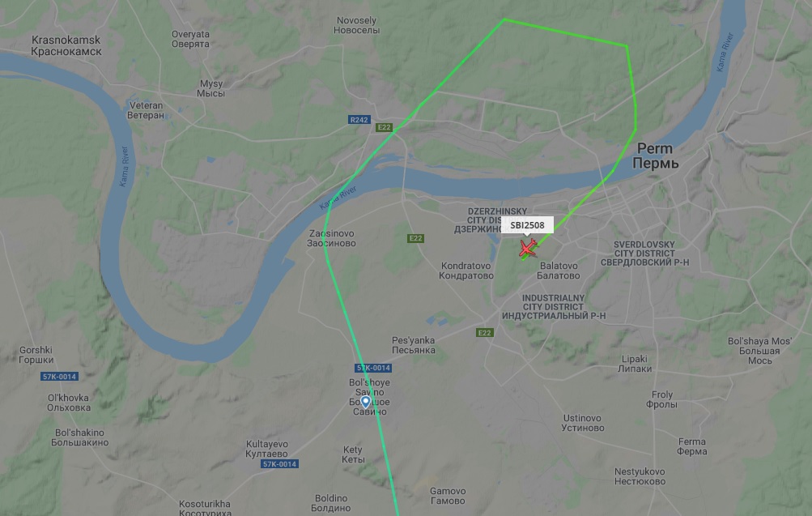Screen dimensions: 812x516
Task: Click the blue airport pin at Bol'shoye Savino
Action: [x=366, y=402]
